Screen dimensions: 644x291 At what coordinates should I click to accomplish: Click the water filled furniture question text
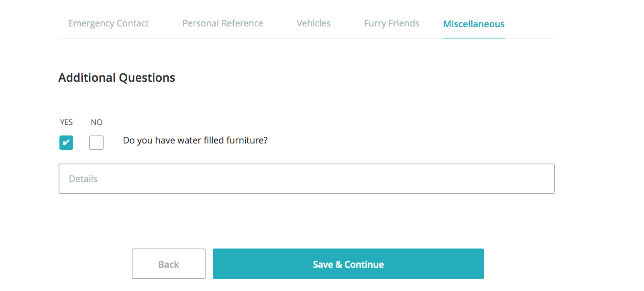(x=195, y=140)
